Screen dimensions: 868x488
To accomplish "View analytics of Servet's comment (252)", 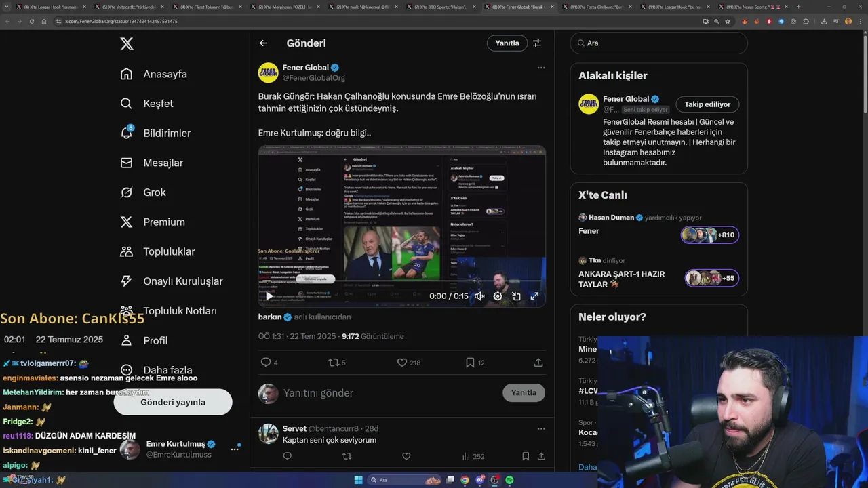I will (x=473, y=456).
